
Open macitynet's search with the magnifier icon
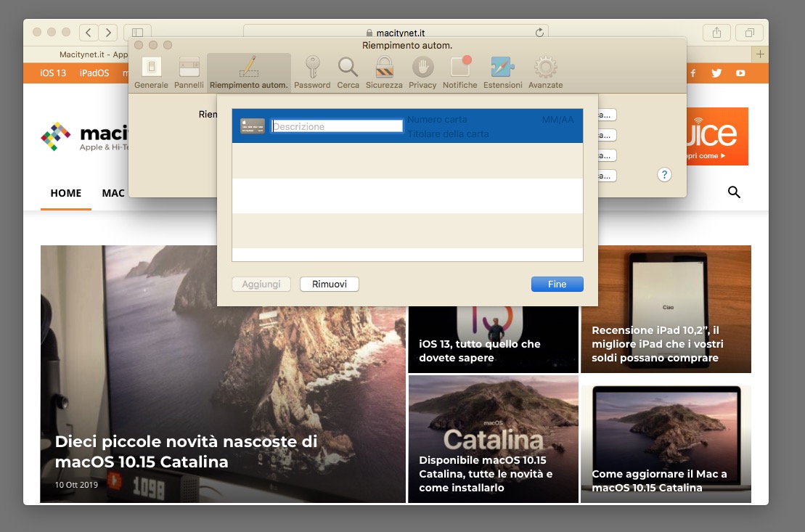click(x=733, y=192)
